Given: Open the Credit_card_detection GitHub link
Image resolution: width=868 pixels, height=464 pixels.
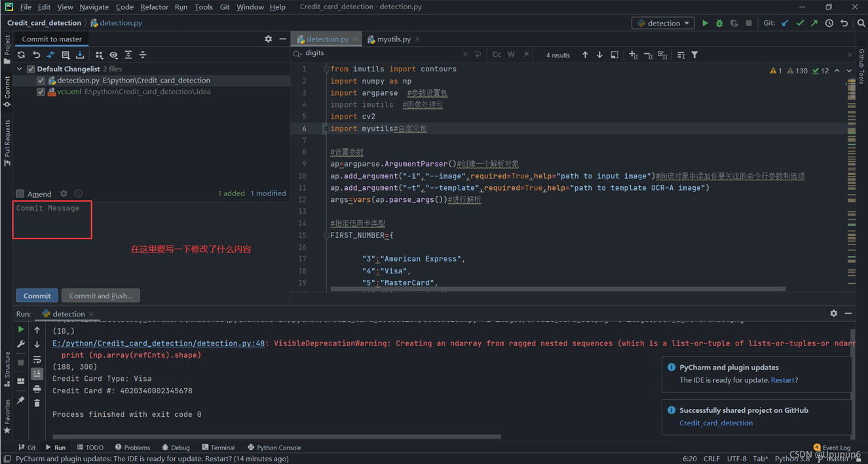Looking at the screenshot, I should (716, 423).
